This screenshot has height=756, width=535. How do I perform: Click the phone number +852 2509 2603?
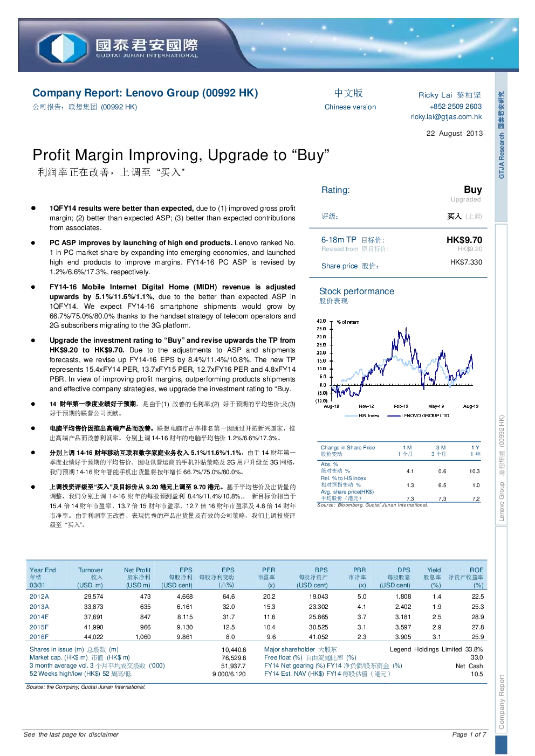point(455,106)
